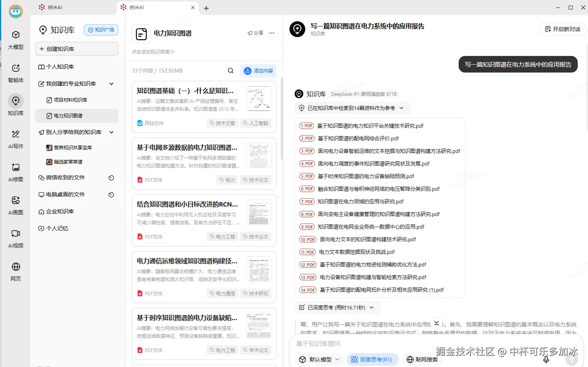Open 电力通信运维领域知识图谱构建技 document card title
Screen dimensions: 588x367
(x=187, y=261)
